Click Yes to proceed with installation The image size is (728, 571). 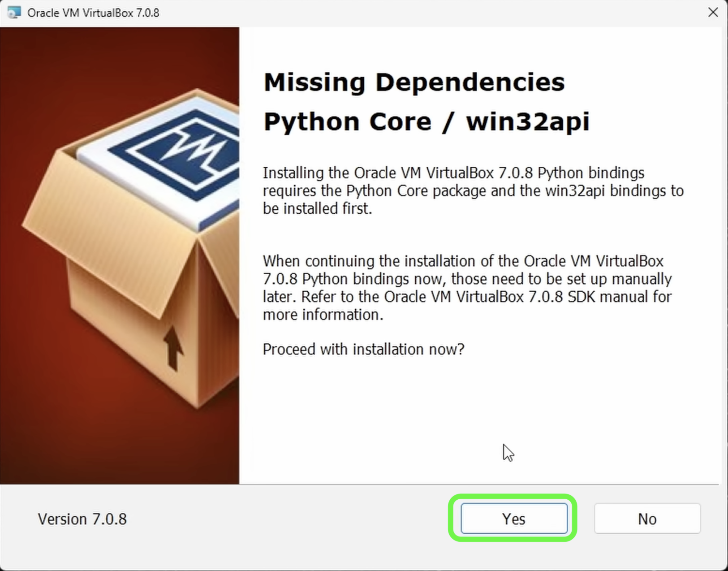[513, 519]
